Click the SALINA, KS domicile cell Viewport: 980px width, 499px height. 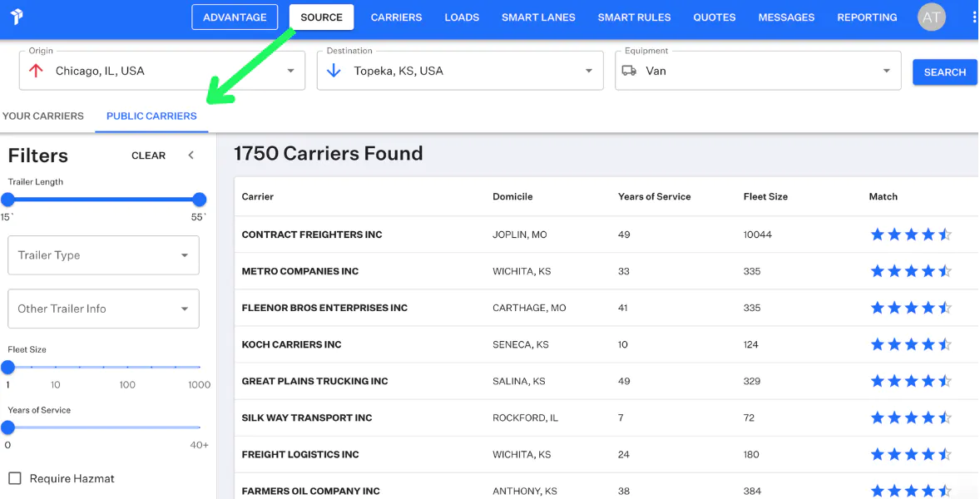pyautogui.click(x=519, y=382)
